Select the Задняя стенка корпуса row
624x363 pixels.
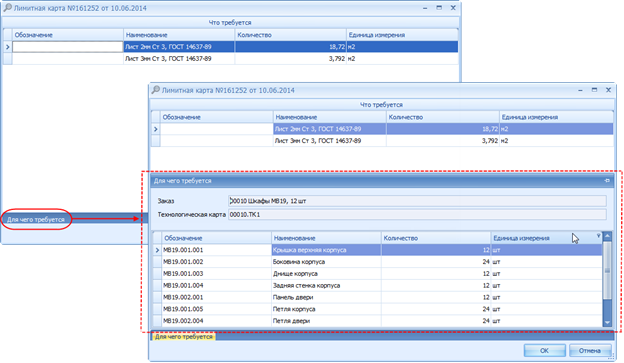coord(377,285)
